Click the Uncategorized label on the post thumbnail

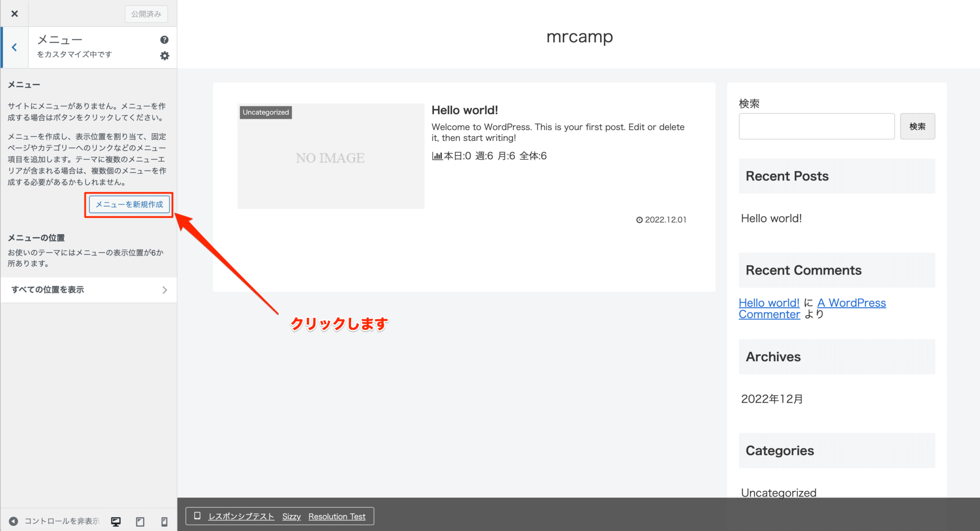[265, 113]
